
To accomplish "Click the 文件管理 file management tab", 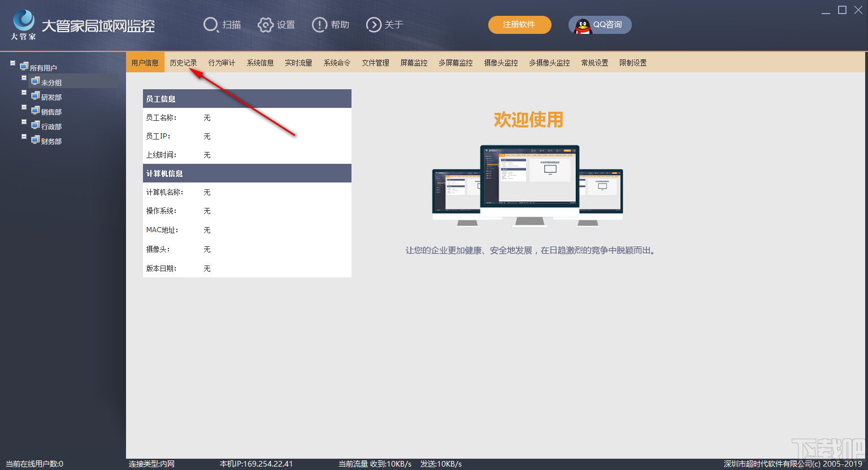I will point(375,62).
